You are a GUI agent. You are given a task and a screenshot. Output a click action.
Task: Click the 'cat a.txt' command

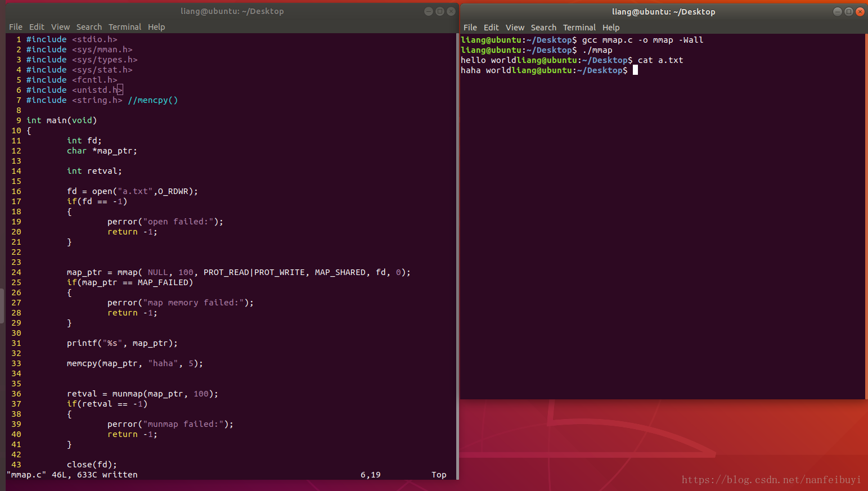coord(661,60)
